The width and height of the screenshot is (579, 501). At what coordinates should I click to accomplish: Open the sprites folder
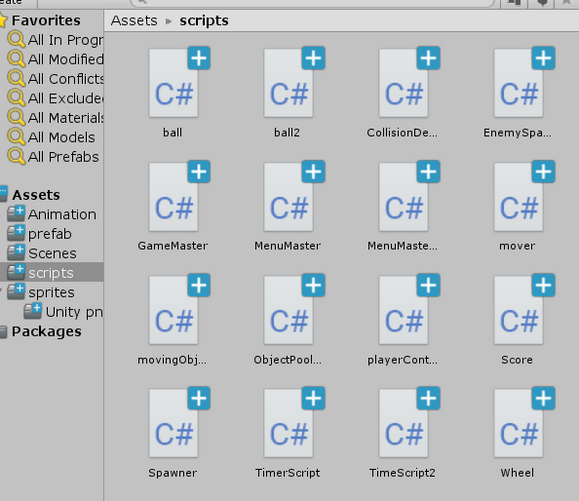(x=41, y=292)
